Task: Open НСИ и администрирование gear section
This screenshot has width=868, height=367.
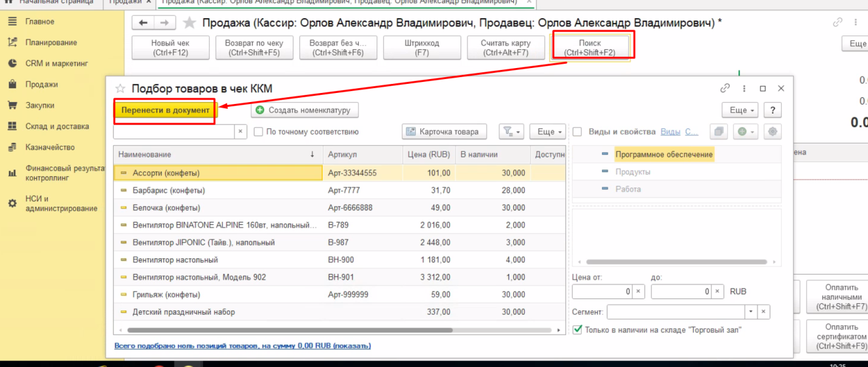Action: point(61,204)
